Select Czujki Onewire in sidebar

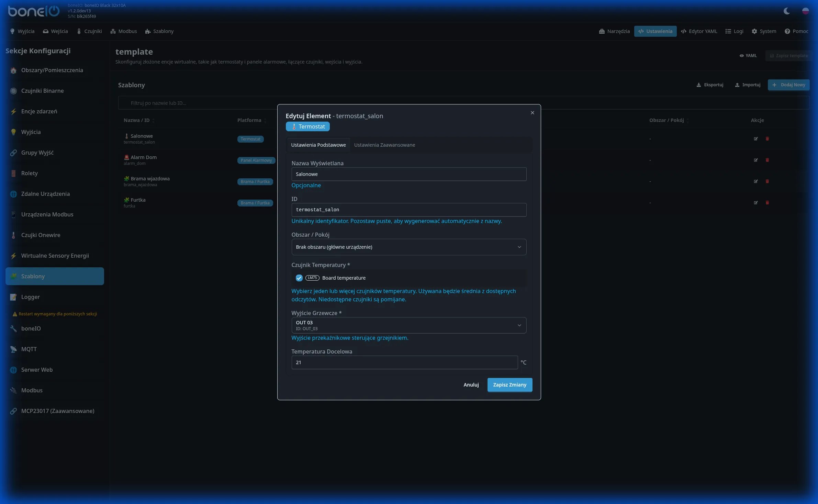(x=41, y=235)
